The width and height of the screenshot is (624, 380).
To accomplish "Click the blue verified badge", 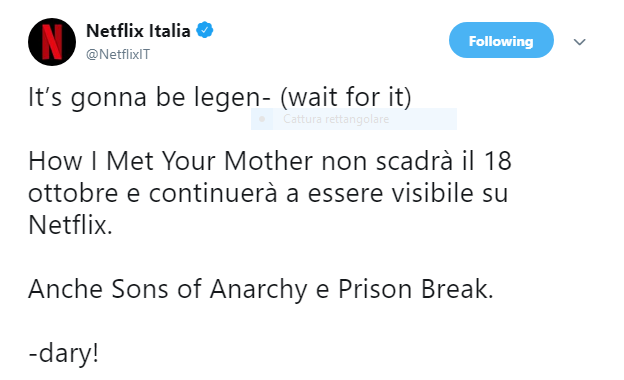I will [x=205, y=30].
